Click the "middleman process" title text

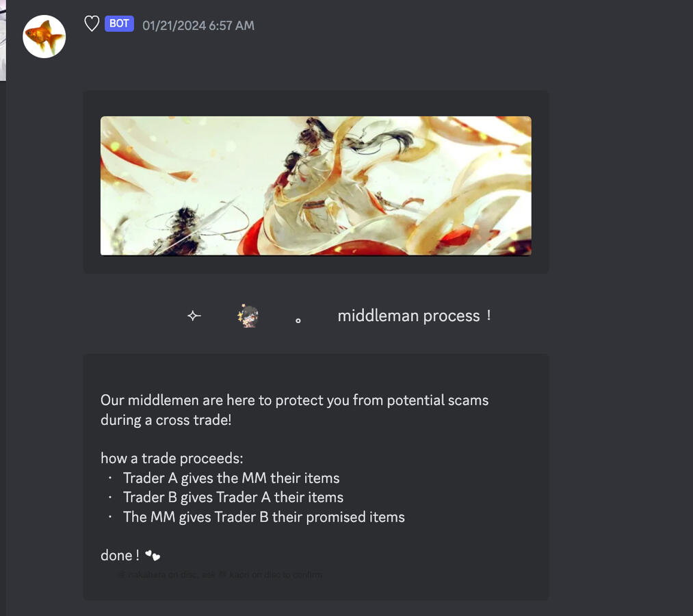pos(408,316)
